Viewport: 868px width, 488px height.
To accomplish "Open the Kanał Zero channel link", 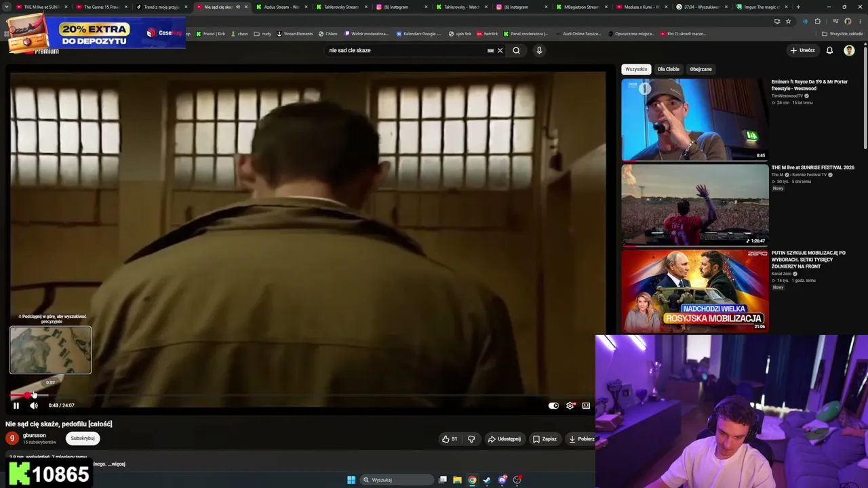I will [783, 274].
